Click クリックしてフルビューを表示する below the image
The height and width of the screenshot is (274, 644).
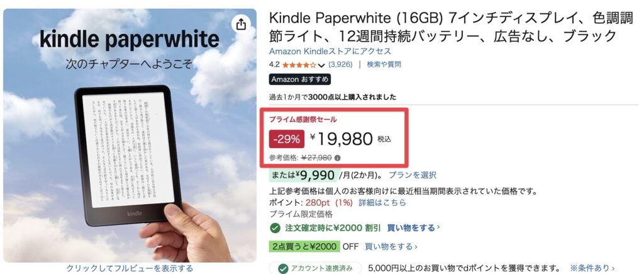pyautogui.click(x=130, y=268)
